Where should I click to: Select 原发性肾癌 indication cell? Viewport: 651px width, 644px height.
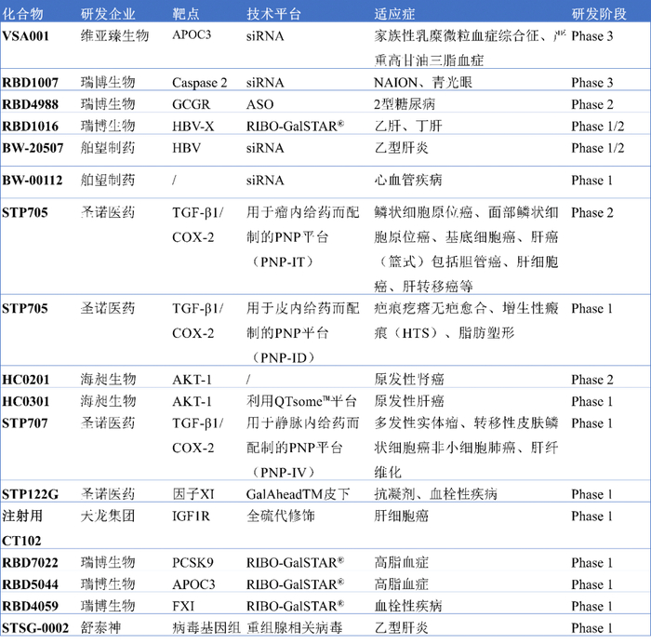tap(409, 380)
